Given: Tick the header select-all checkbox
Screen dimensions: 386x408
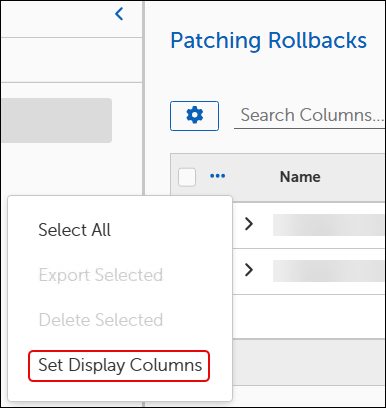Looking at the screenshot, I should [187, 177].
